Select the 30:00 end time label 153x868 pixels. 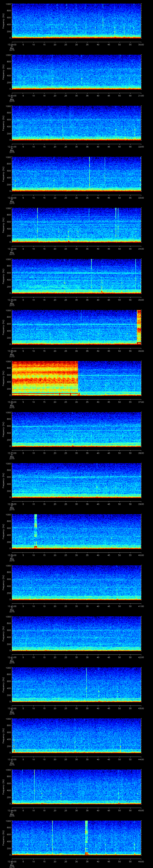point(141,44)
